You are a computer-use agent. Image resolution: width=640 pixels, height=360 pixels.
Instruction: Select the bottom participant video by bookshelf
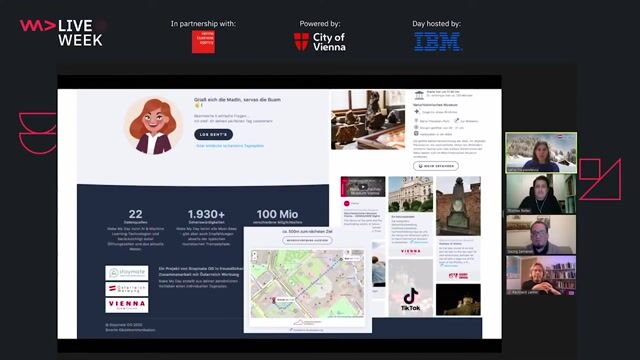(x=541, y=276)
